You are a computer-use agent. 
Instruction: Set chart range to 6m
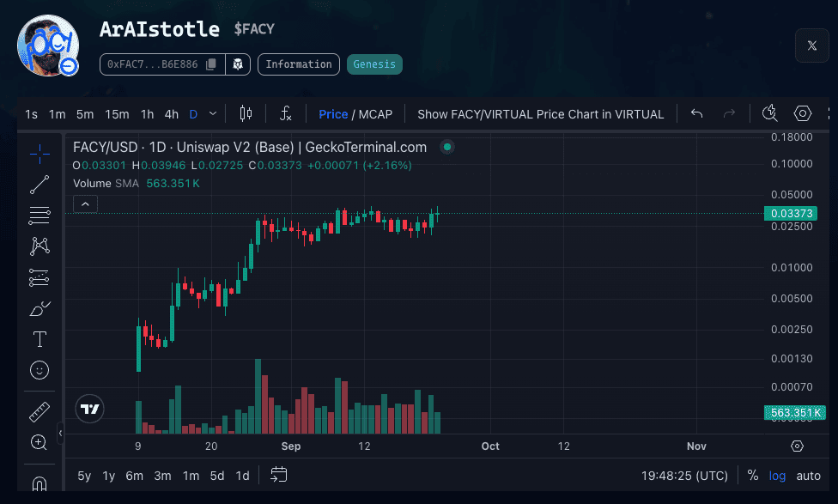(x=134, y=476)
